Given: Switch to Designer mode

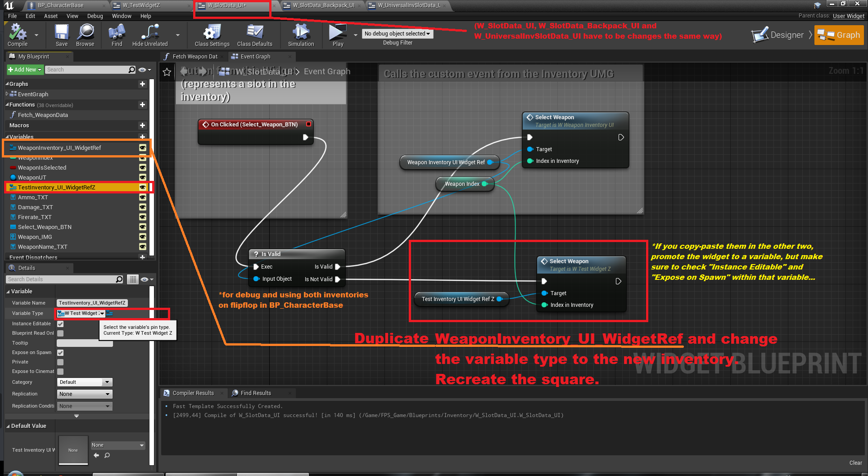Looking at the screenshot, I should pos(778,35).
